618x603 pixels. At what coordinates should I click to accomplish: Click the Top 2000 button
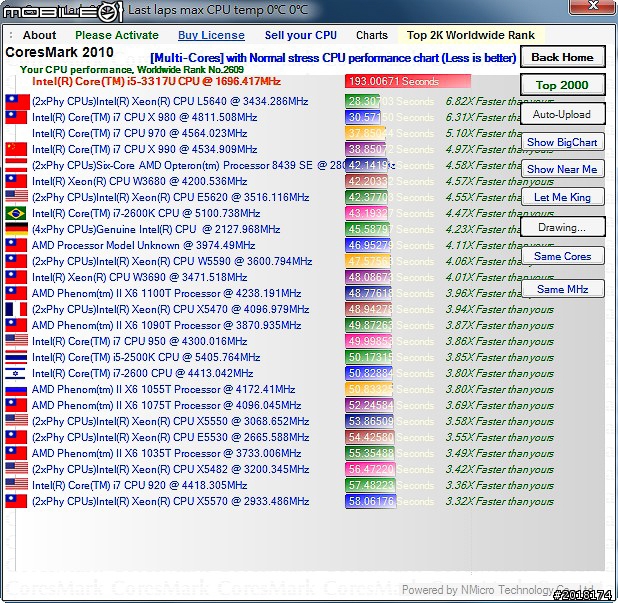coord(562,85)
